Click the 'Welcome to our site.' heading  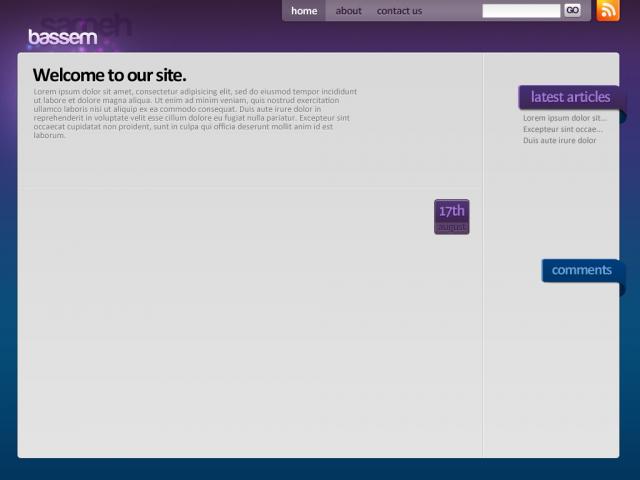pyautogui.click(x=109, y=75)
